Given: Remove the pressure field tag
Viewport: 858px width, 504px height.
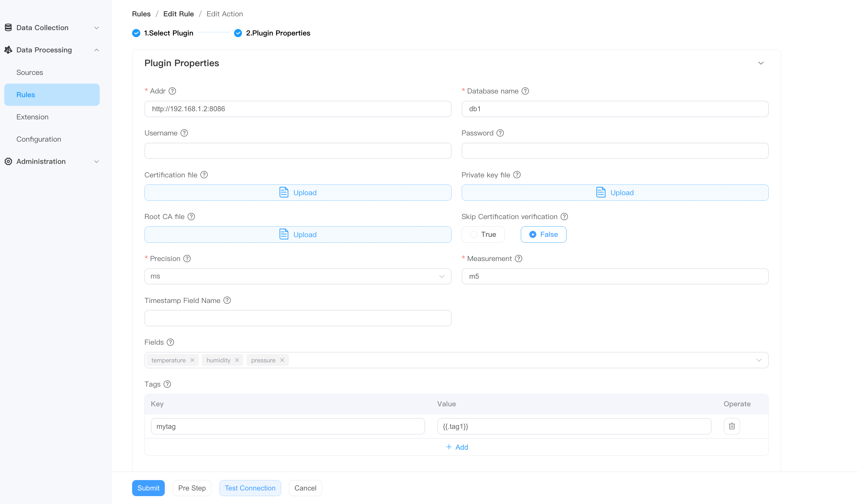Looking at the screenshot, I should [282, 360].
